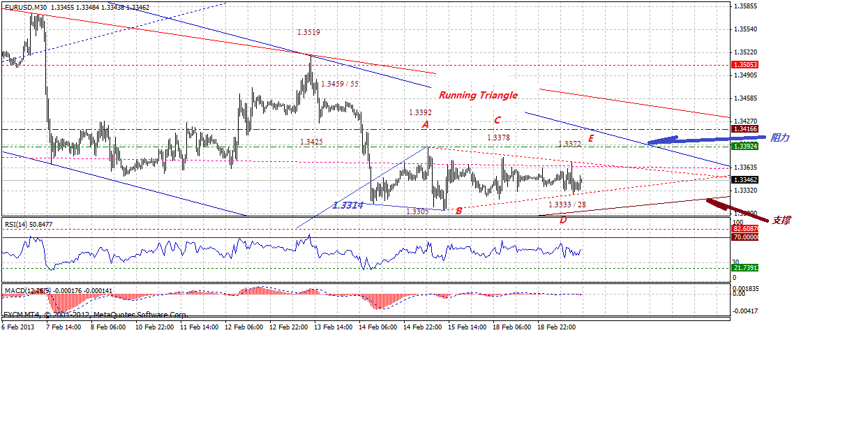Viewport: 868px width, 439px height.
Task: Click the '15 Feb 14:00' time axis label
Action: pyautogui.click(x=467, y=327)
